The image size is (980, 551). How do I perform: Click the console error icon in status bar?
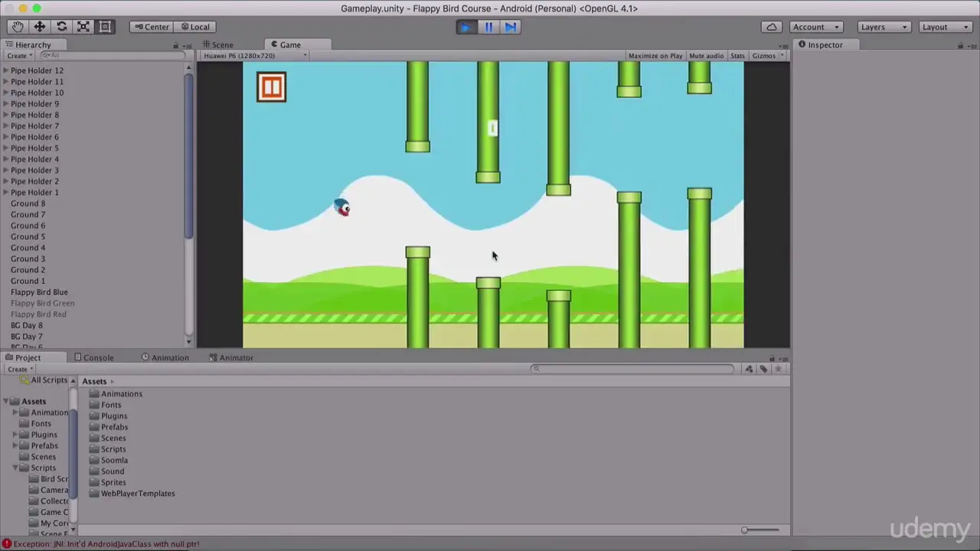pyautogui.click(x=6, y=544)
